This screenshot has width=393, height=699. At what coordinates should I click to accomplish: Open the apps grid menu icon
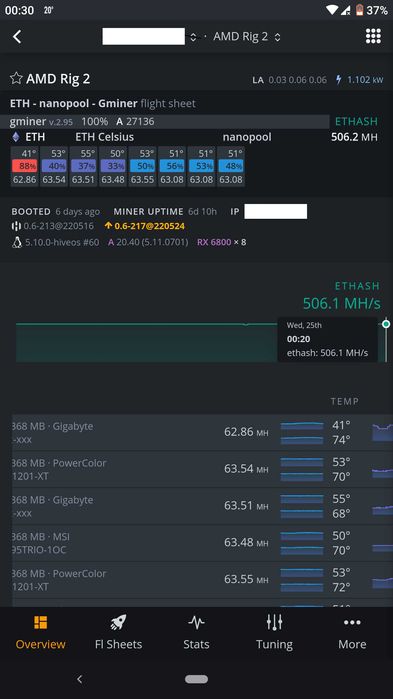(373, 36)
